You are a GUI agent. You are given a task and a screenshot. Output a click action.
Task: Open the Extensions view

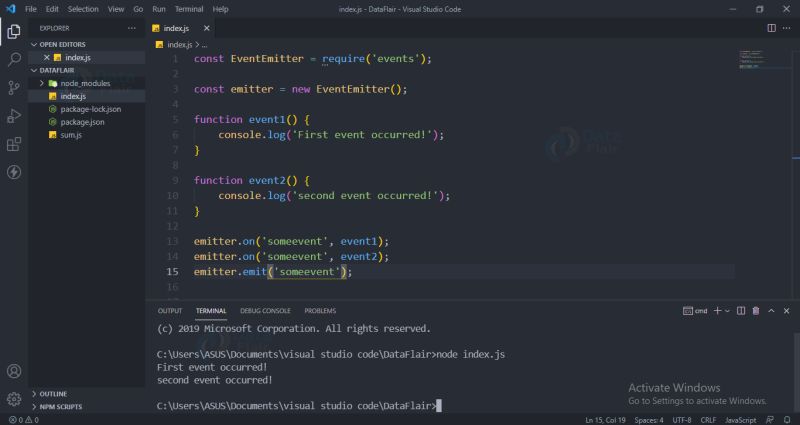click(x=14, y=144)
